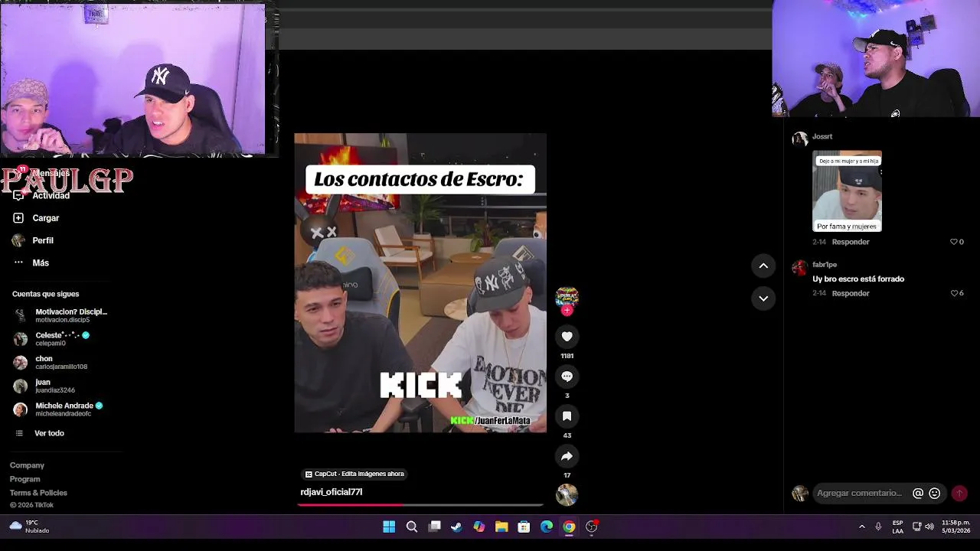Viewport: 980px width, 551px height.
Task: Reply to fabr1pe's comment
Action: [x=851, y=293]
